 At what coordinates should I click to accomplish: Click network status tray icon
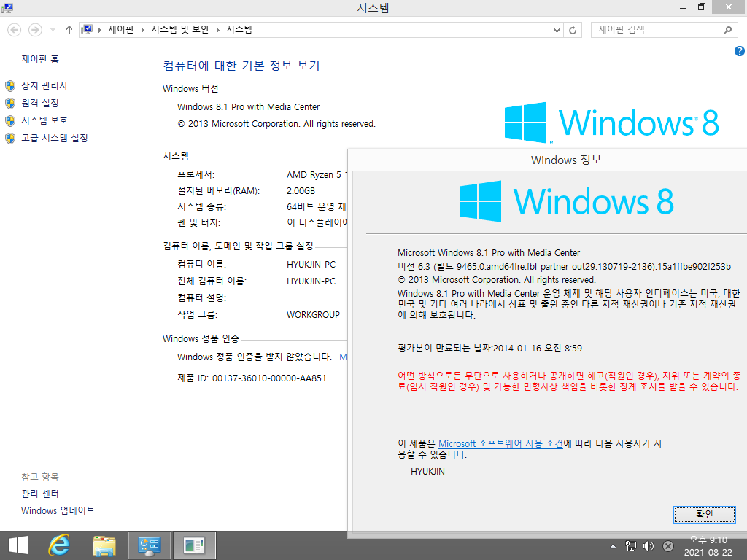pyautogui.click(x=630, y=546)
